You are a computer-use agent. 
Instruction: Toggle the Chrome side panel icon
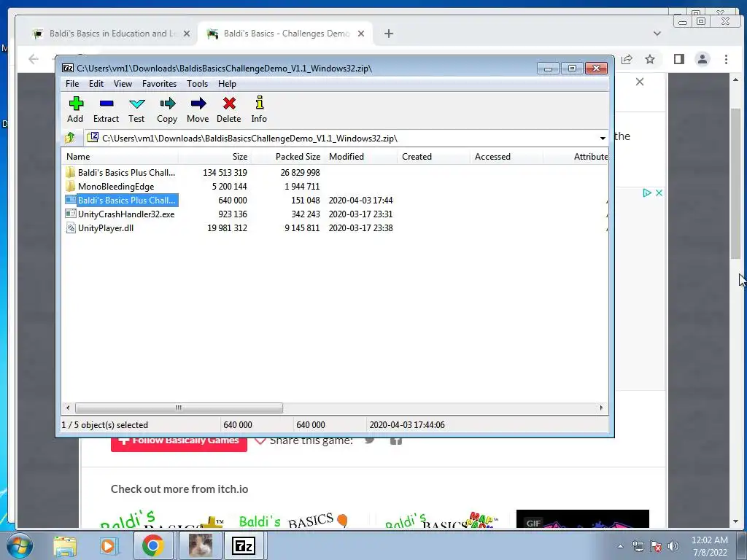click(679, 59)
